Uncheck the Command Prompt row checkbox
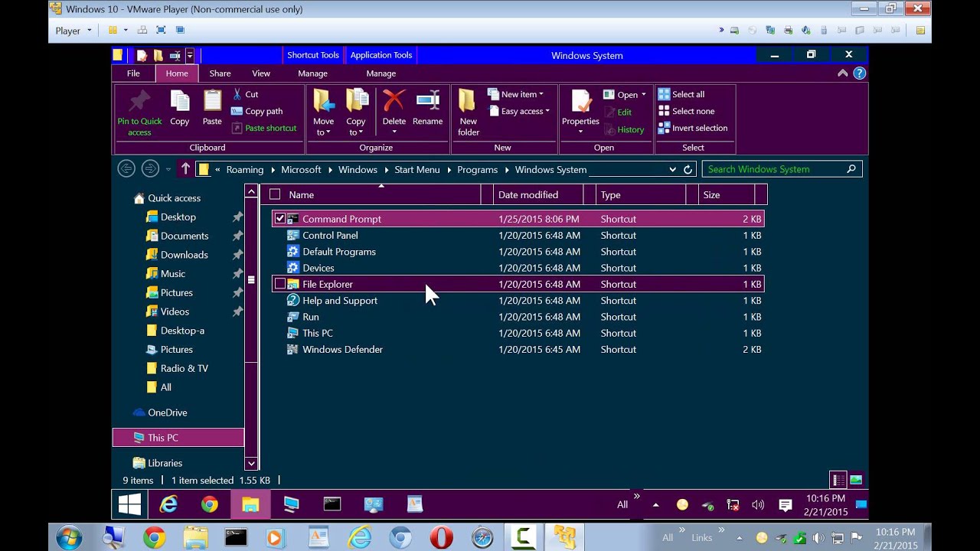 (x=280, y=219)
